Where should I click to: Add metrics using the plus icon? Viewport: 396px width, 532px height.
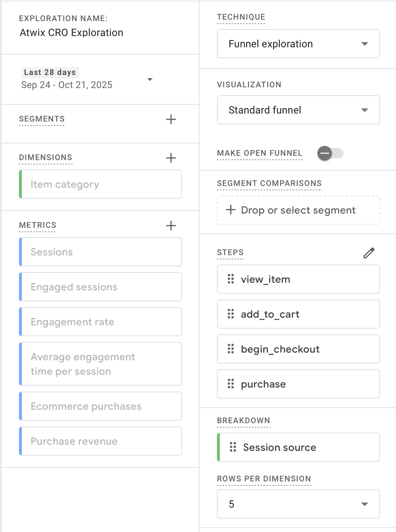click(171, 226)
